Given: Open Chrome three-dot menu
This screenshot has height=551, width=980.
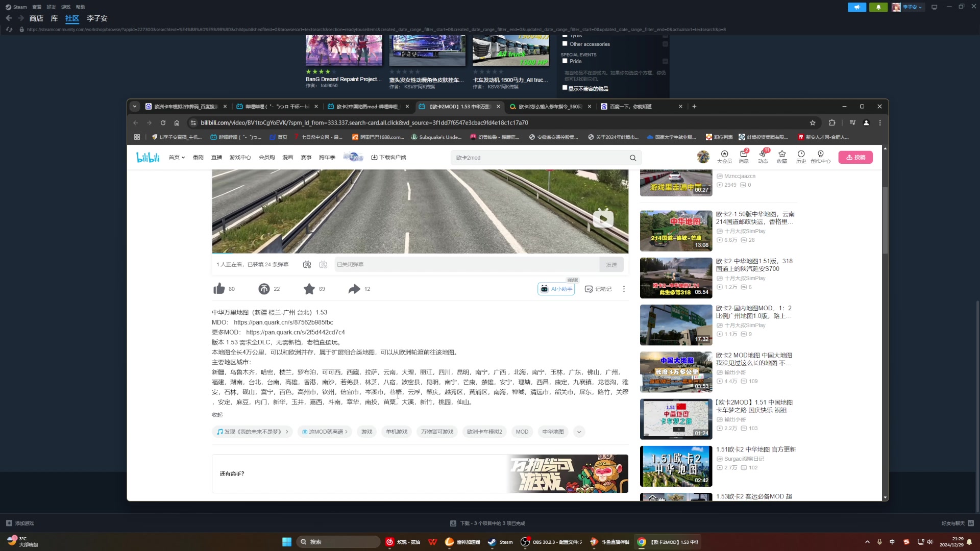Looking at the screenshot, I should (x=880, y=122).
